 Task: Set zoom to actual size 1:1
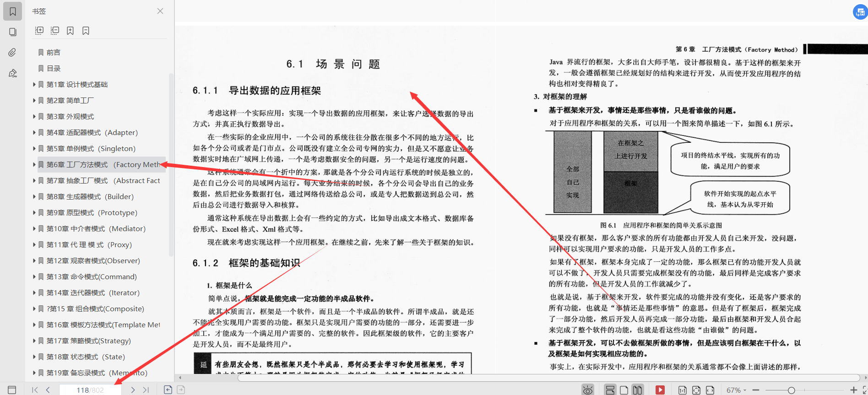(x=682, y=390)
